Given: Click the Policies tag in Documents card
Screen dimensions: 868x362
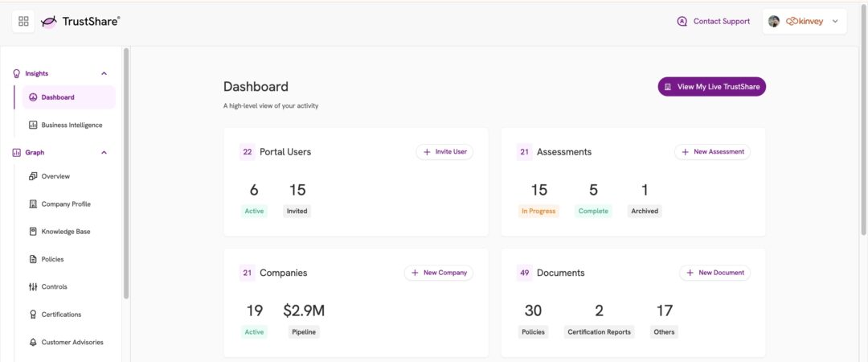Looking at the screenshot, I should (x=533, y=332).
